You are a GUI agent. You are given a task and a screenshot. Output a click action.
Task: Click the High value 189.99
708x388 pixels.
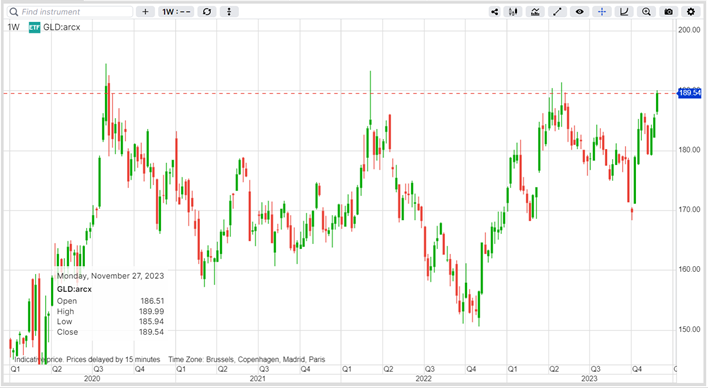tap(152, 311)
